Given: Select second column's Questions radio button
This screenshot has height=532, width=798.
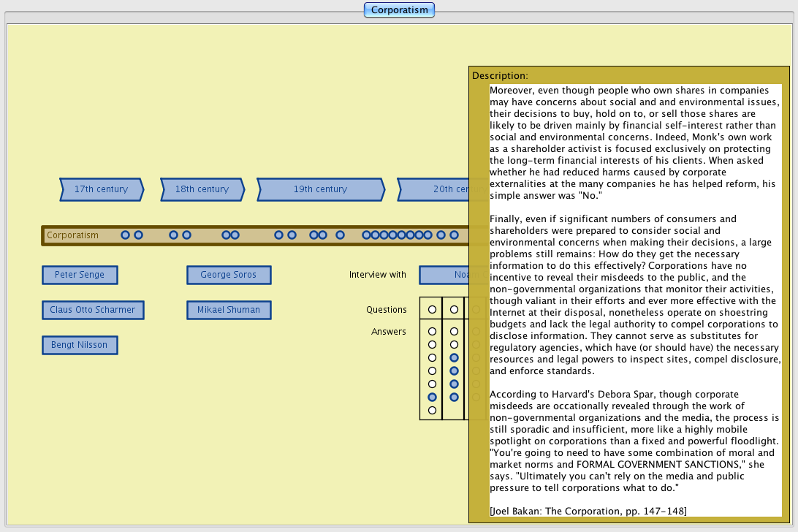Looking at the screenshot, I should (x=454, y=310).
